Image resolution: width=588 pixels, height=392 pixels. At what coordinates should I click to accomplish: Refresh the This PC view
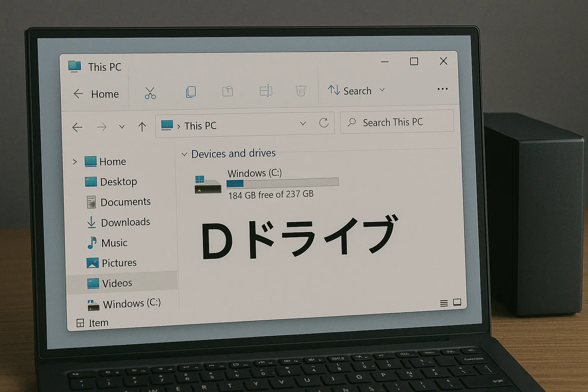click(324, 123)
